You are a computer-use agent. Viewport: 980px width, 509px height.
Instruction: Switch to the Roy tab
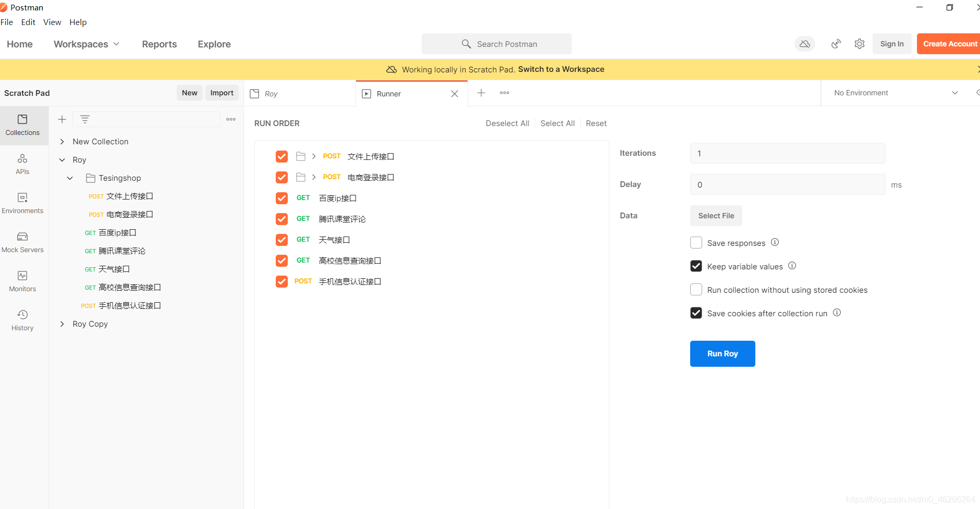click(x=300, y=94)
